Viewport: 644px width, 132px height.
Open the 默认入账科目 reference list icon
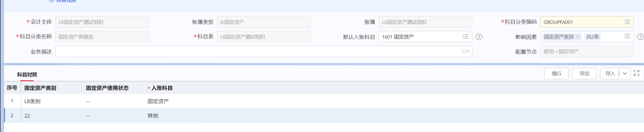465,37
